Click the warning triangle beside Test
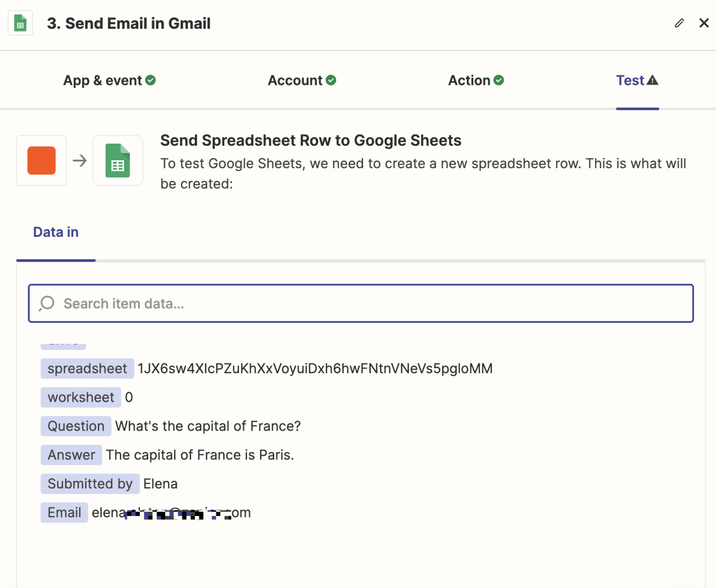Viewport: 716px width, 588px height. [653, 80]
